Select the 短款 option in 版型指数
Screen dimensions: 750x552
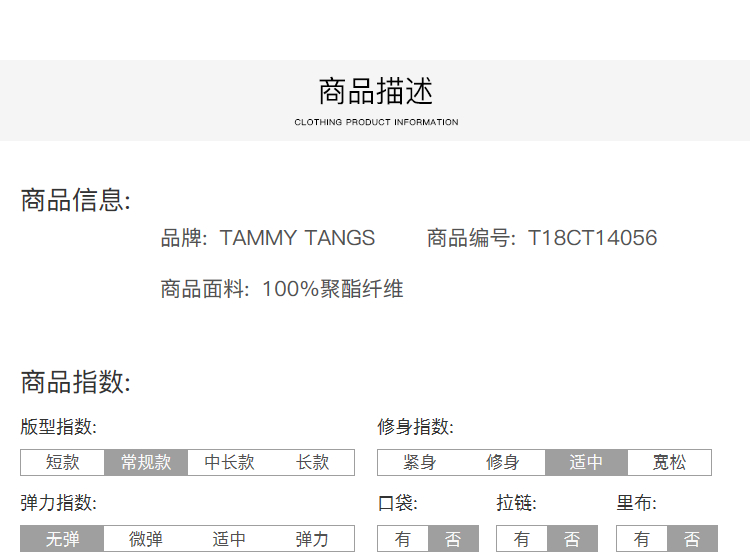pyautogui.click(x=62, y=462)
